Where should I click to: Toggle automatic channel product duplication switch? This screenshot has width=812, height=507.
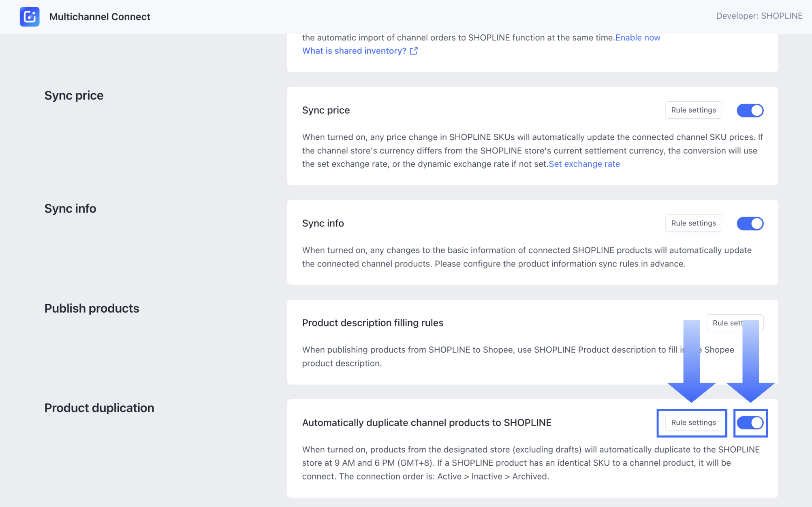pyautogui.click(x=750, y=423)
